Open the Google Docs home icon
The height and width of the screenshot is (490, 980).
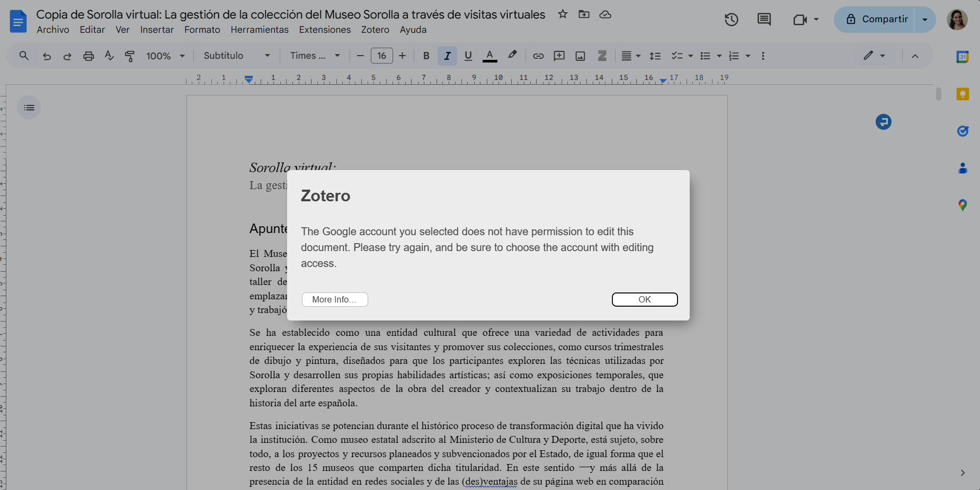click(x=18, y=21)
